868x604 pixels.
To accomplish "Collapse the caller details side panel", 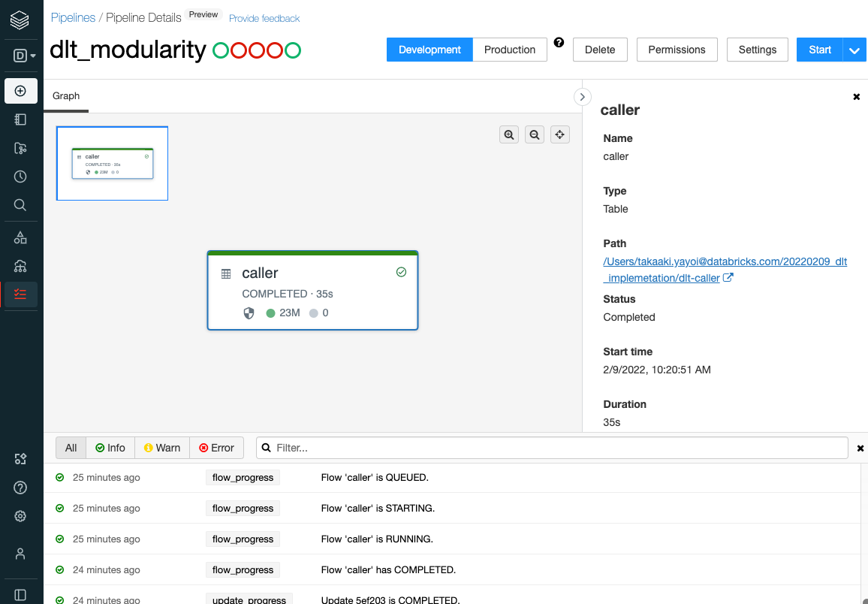I will pos(583,97).
